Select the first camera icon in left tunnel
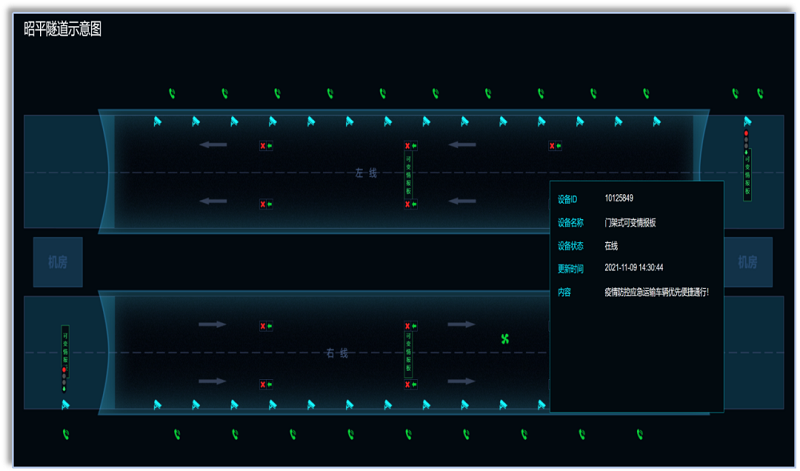The width and height of the screenshot is (800, 471). pos(157,122)
